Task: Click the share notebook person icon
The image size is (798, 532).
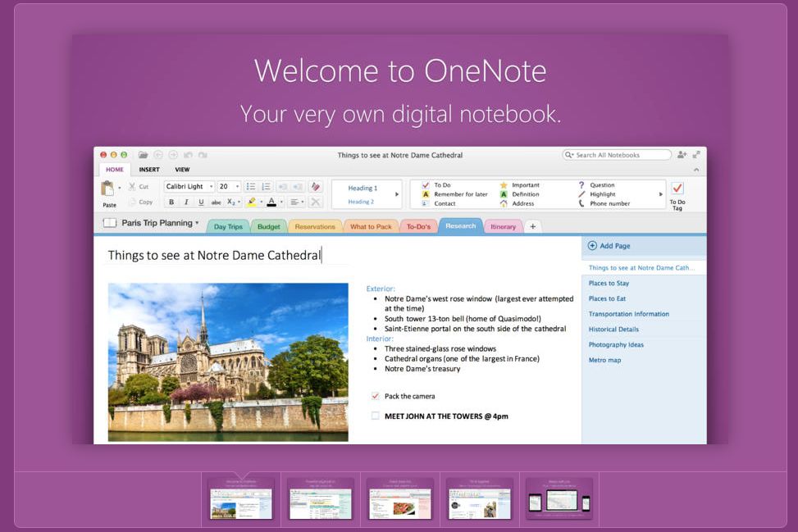Action: (682, 155)
